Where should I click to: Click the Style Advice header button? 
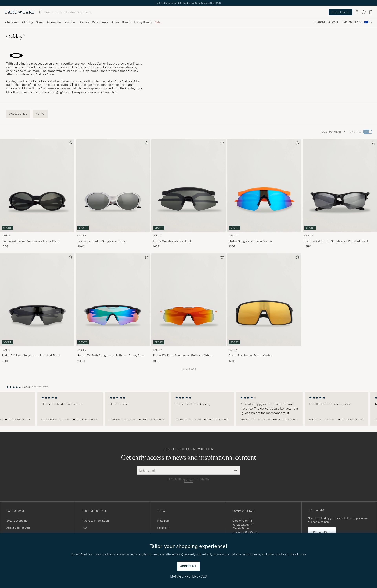pyautogui.click(x=340, y=12)
